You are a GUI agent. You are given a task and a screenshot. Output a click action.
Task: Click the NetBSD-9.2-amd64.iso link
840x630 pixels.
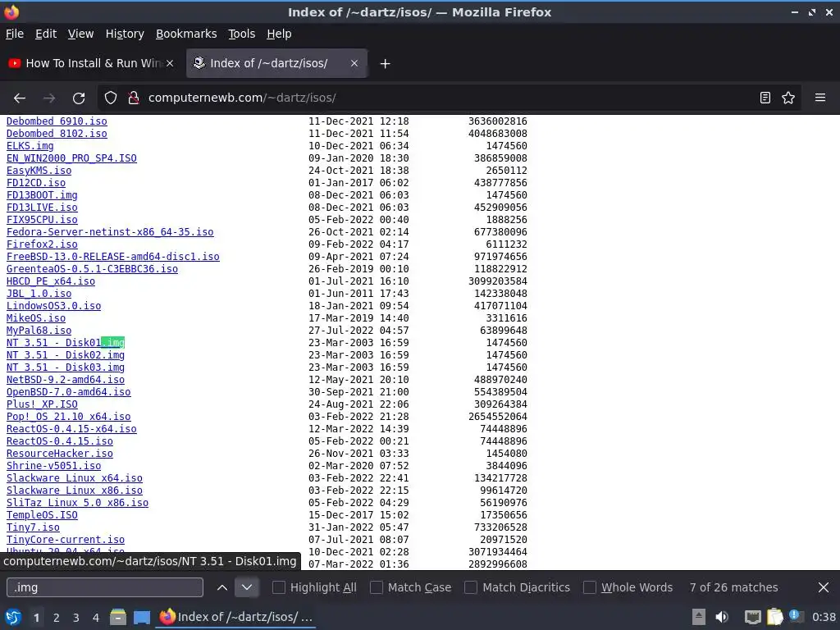66,381
